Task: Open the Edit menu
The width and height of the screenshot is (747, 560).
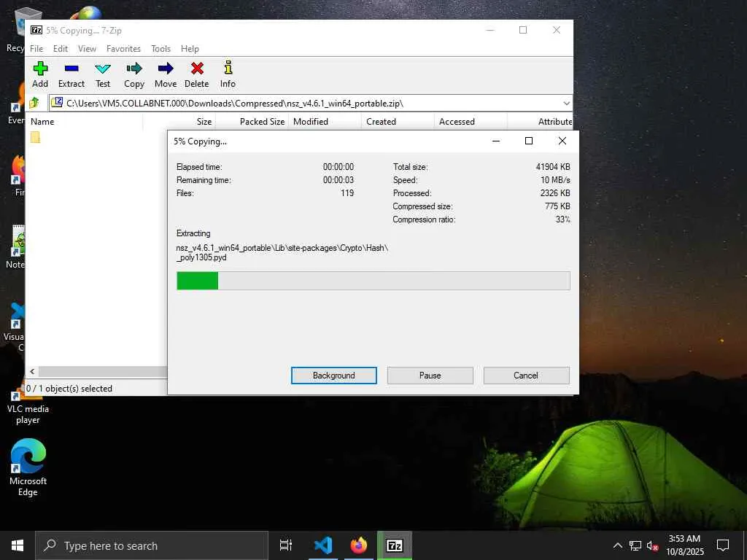Action: [61, 49]
